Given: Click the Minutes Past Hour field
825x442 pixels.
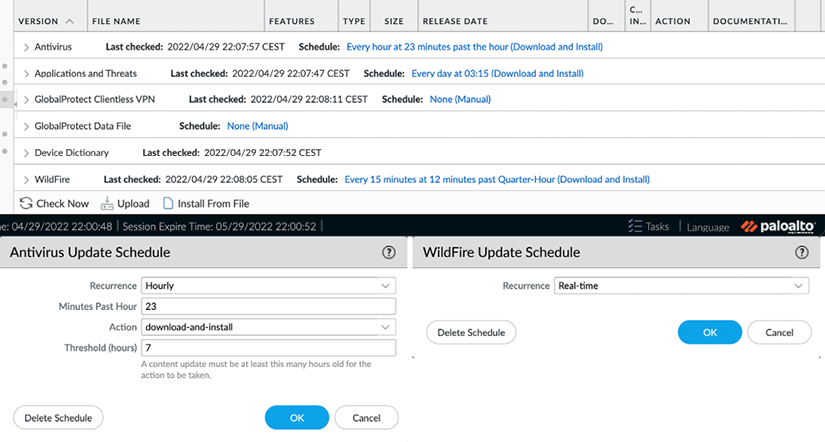Looking at the screenshot, I should click(x=268, y=306).
